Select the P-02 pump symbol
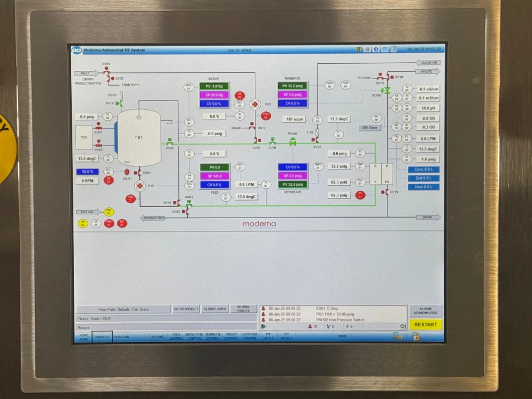The image size is (532, 399). [254, 104]
